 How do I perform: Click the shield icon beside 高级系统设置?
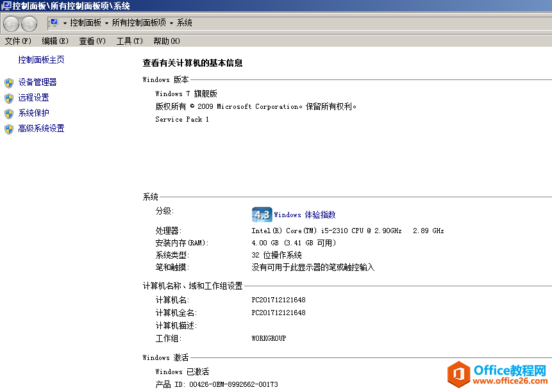click(9, 129)
